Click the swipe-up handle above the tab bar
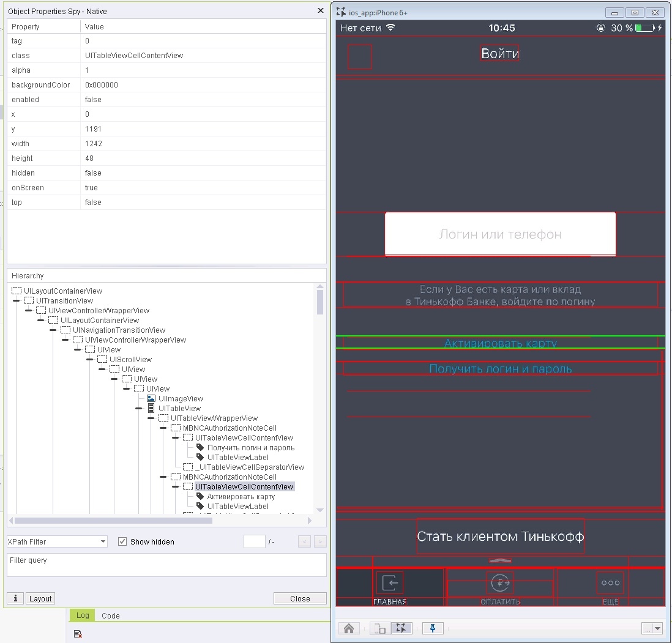Screen dimensions: 672x643 click(x=500, y=560)
